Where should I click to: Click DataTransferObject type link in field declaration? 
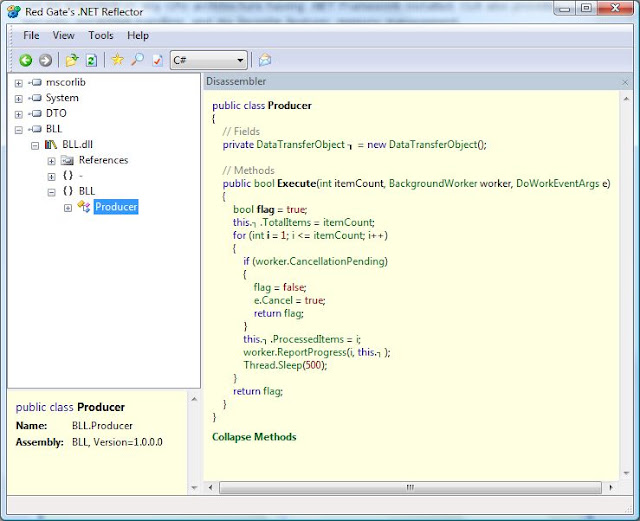pyautogui.click(x=300, y=145)
